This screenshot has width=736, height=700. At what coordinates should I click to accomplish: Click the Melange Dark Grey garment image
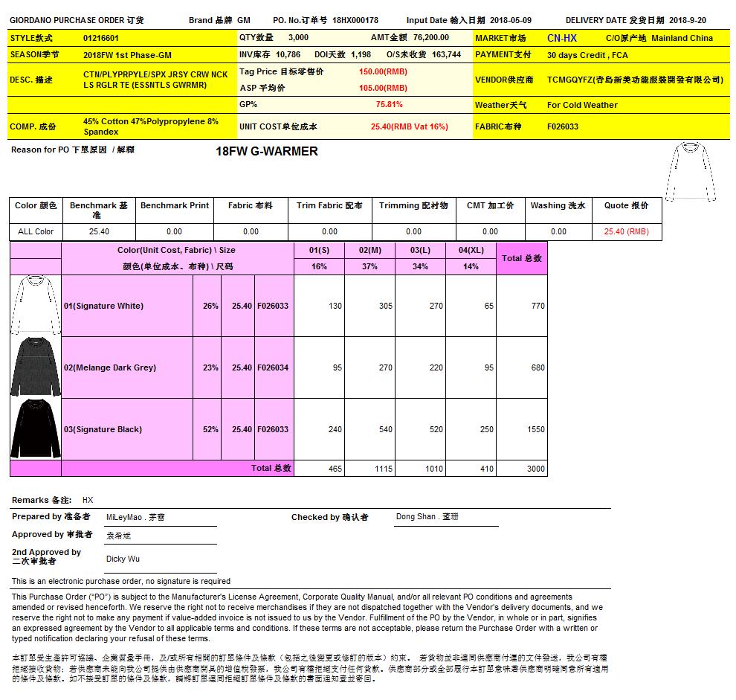[x=35, y=367]
